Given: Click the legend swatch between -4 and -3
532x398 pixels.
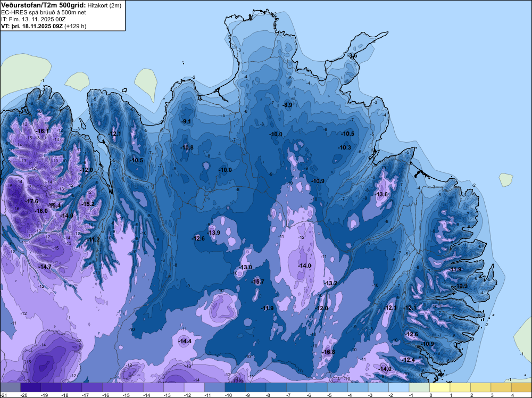Looking at the screenshot, I should click(x=358, y=387).
